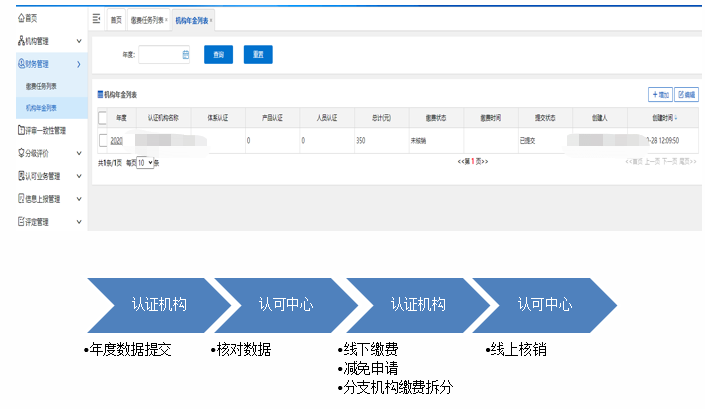Click the 编辑 edit button
The image size is (705, 409).
[x=687, y=94]
